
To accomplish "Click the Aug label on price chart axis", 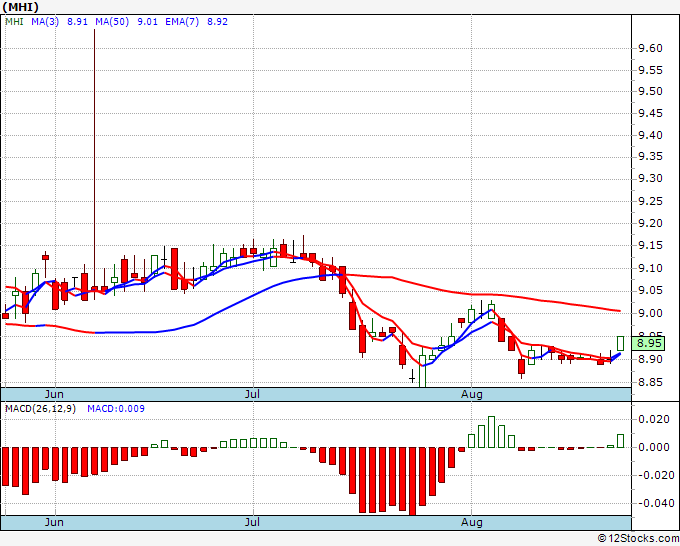I will [x=471, y=394].
